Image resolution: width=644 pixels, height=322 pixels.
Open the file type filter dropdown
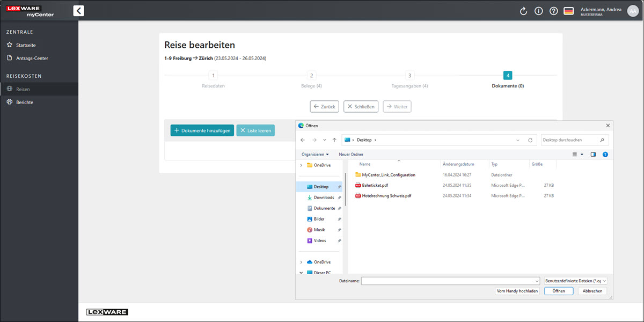pyautogui.click(x=575, y=281)
